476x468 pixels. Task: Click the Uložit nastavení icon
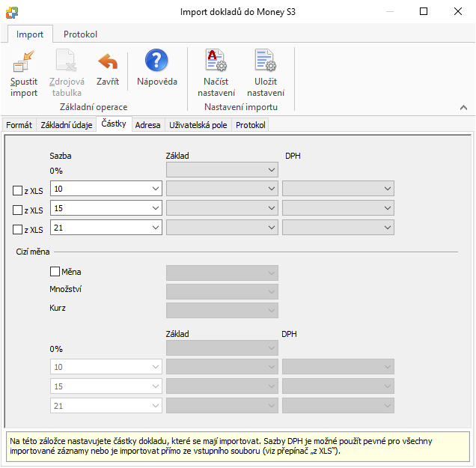pyautogui.click(x=266, y=60)
